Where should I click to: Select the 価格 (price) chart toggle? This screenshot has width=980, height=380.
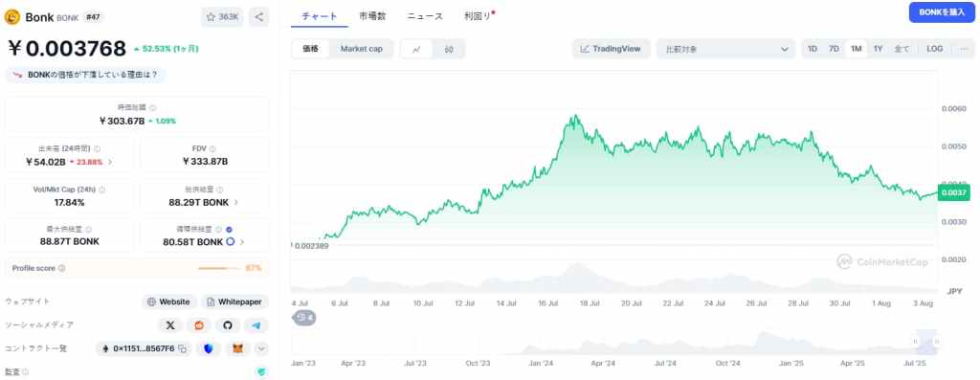[x=311, y=49]
